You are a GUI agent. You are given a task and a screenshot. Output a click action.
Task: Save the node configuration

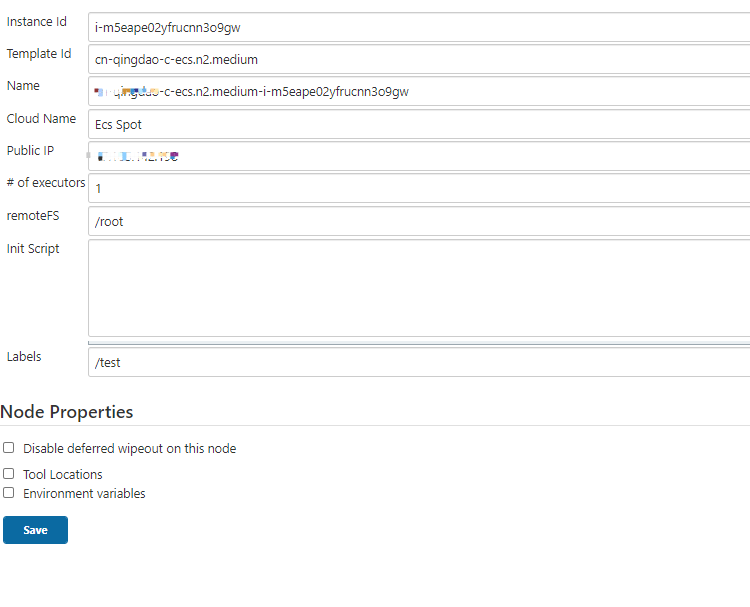(35, 530)
